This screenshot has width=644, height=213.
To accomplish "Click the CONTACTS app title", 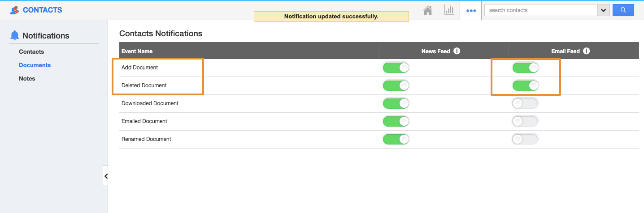I will click(x=43, y=10).
